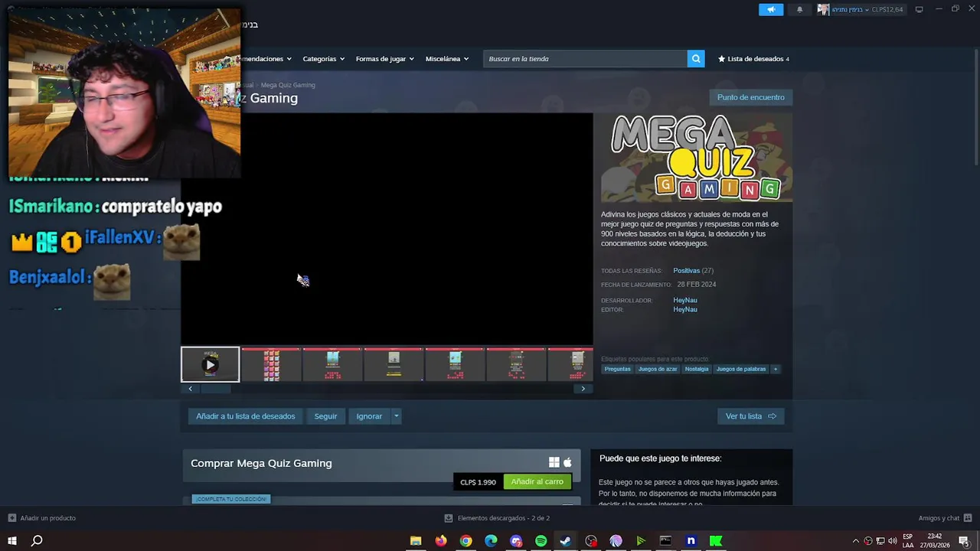Open the Positivas reviews link

(686, 271)
